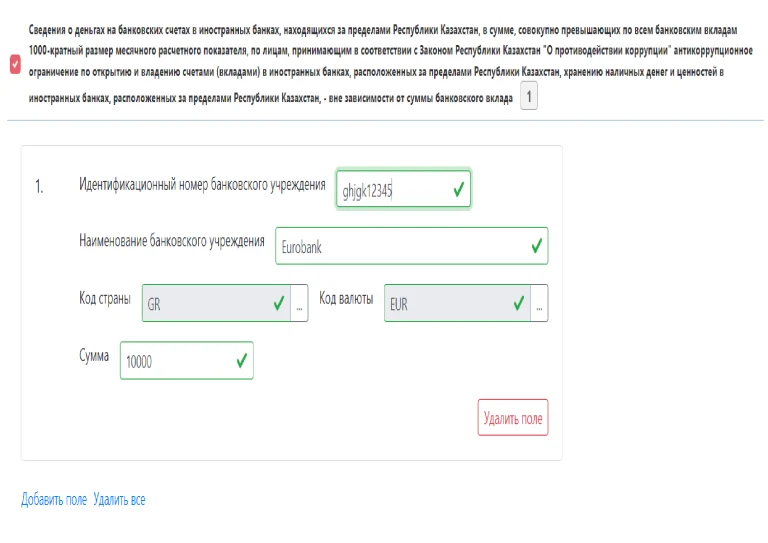Click the Сумма field containing 10000
Screen dimensions: 768x543
[175, 361]
